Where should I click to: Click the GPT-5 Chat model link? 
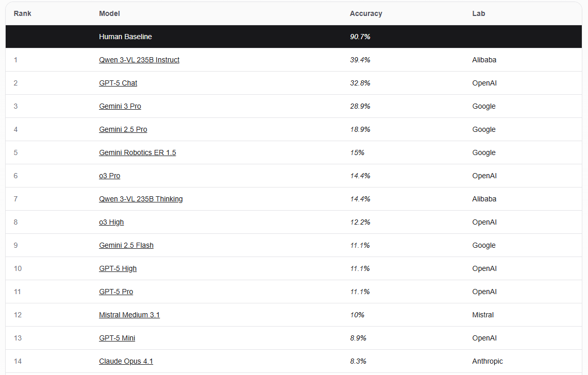(118, 83)
